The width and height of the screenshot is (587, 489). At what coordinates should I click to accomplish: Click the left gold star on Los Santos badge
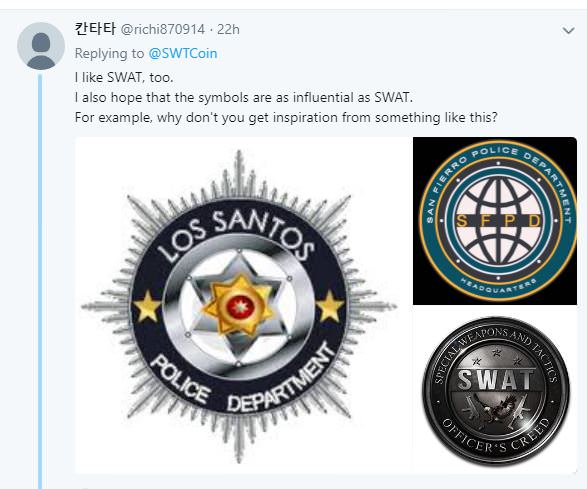(147, 307)
